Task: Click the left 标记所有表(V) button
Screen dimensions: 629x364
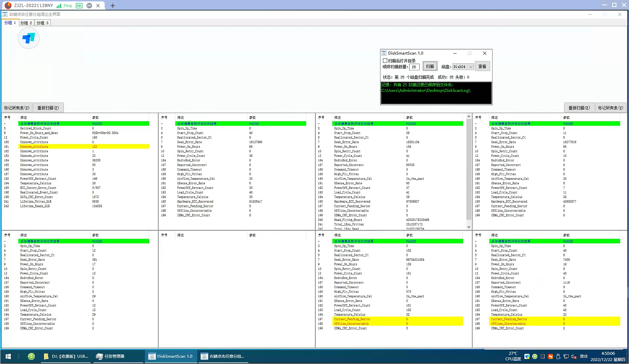Action: 17,108
